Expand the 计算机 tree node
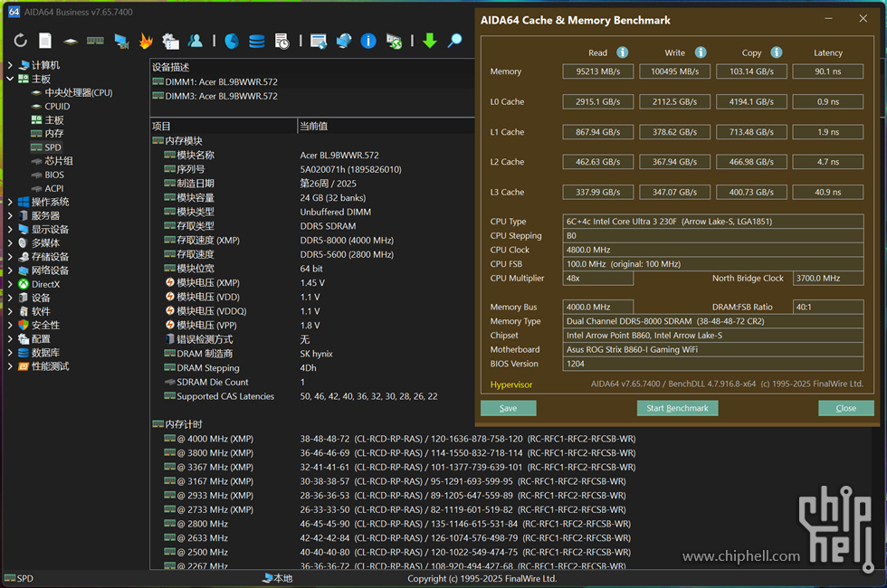 coord(10,65)
